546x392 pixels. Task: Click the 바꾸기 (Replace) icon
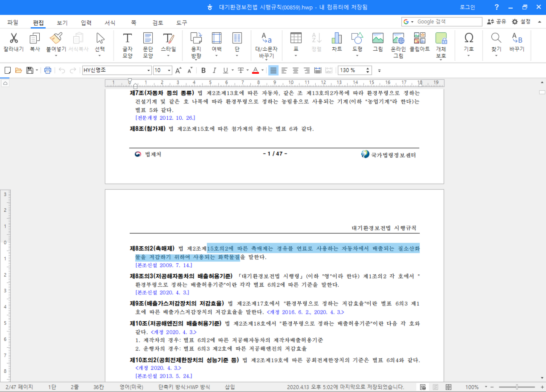click(x=517, y=38)
